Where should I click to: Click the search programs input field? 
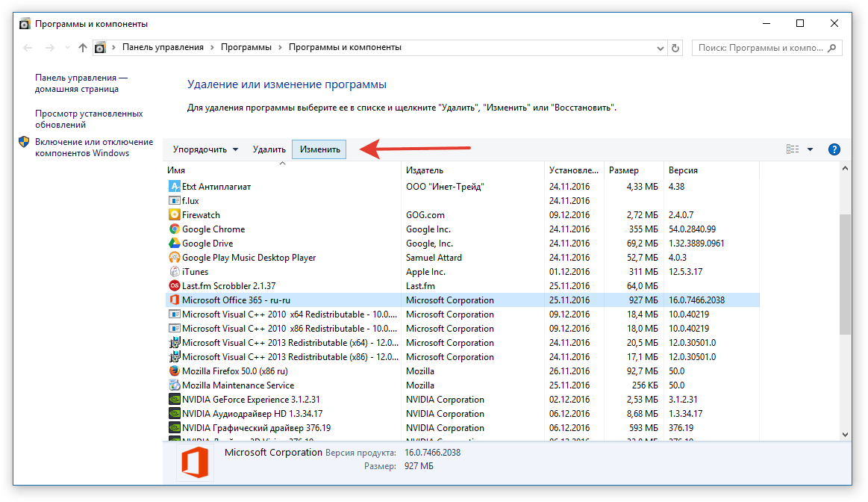point(760,48)
